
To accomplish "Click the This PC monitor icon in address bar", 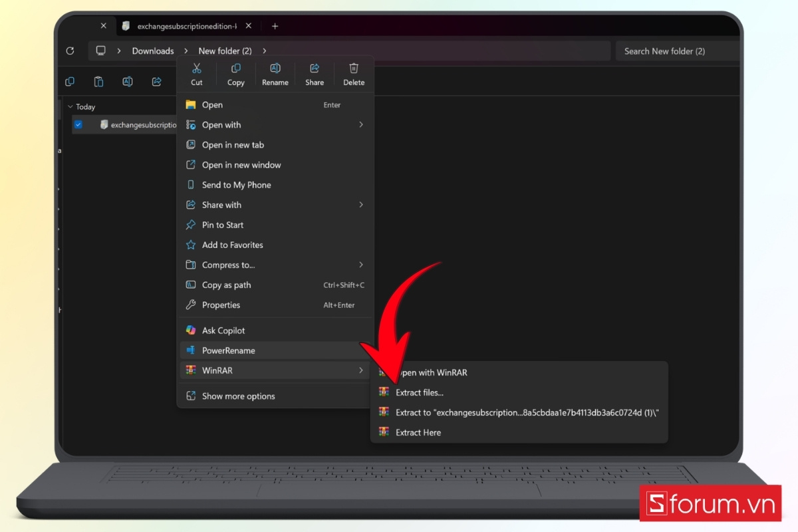I will coord(101,51).
